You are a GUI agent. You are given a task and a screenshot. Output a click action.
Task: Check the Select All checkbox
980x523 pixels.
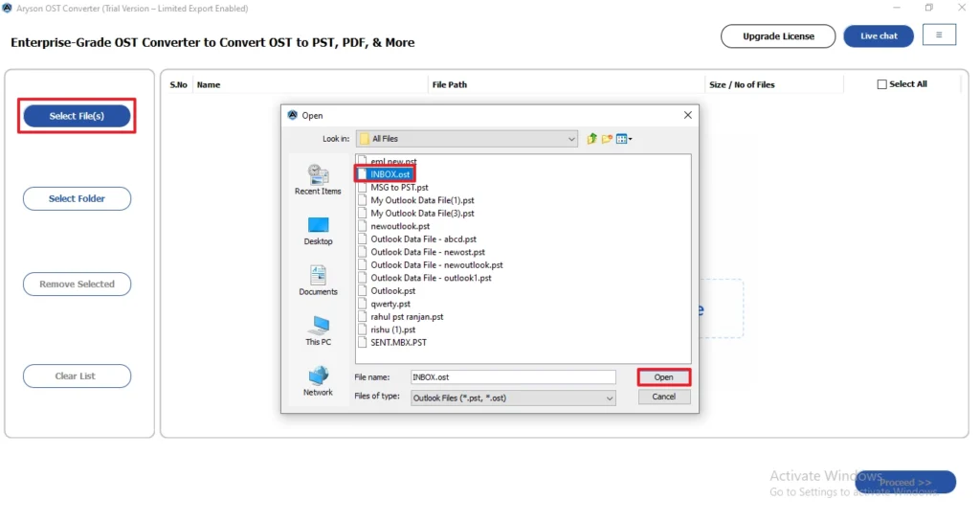(881, 84)
